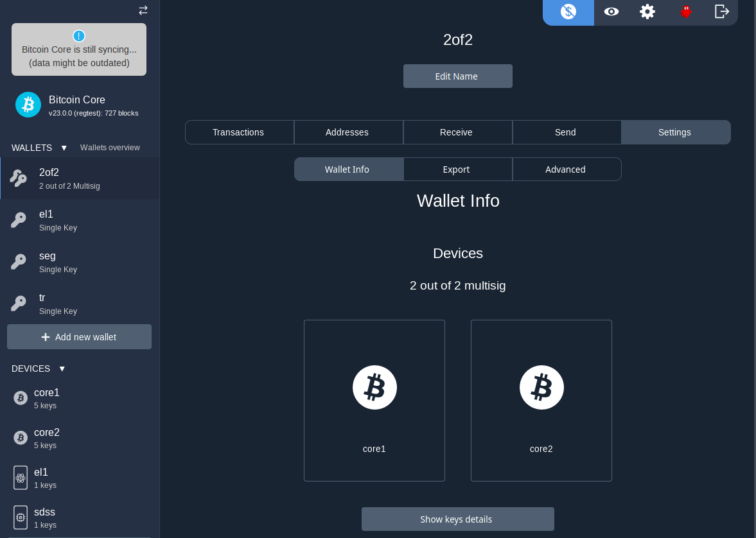Screen dimensions: 756x538
Task: Click the key icon beside tr wallet
Action: [19, 304]
